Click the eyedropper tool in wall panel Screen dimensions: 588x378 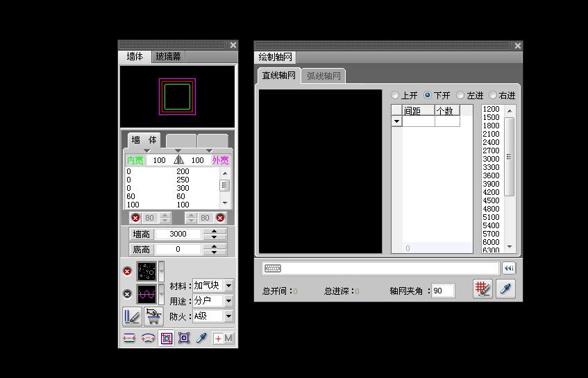pos(202,338)
